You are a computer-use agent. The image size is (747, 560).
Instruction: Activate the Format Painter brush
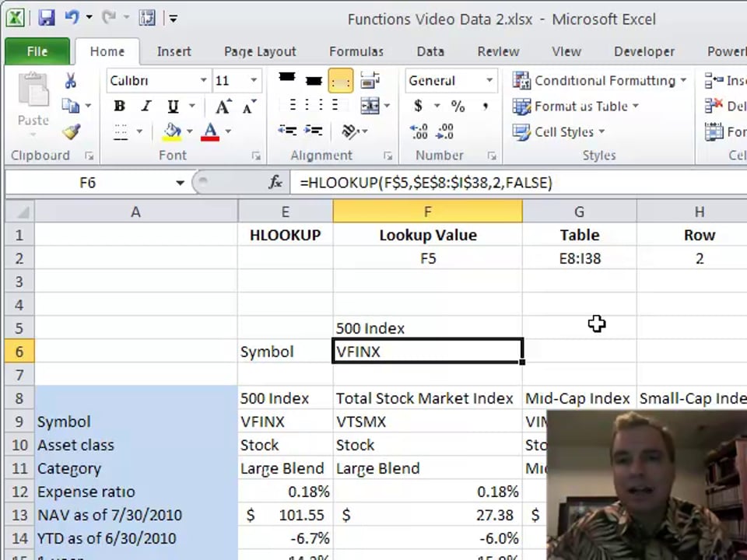[71, 132]
